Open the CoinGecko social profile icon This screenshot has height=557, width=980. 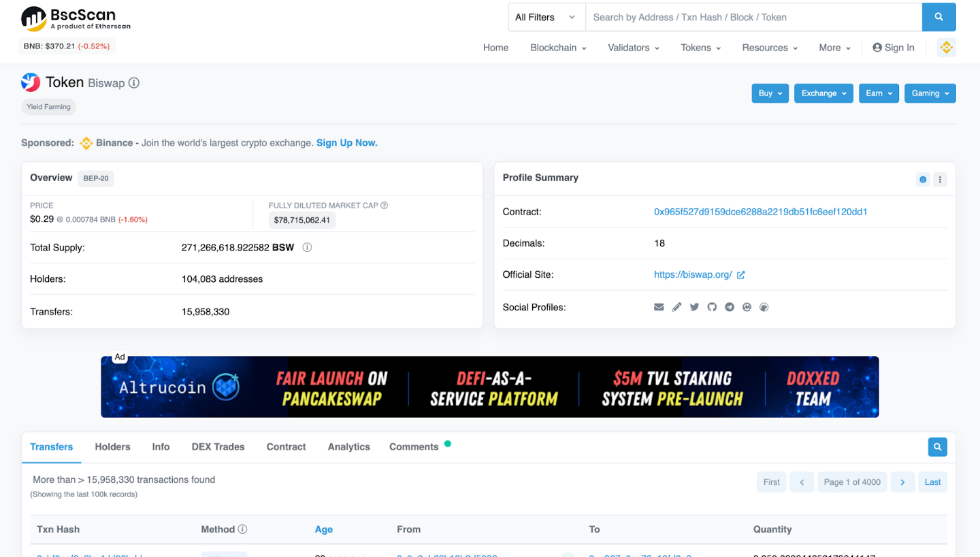764,307
